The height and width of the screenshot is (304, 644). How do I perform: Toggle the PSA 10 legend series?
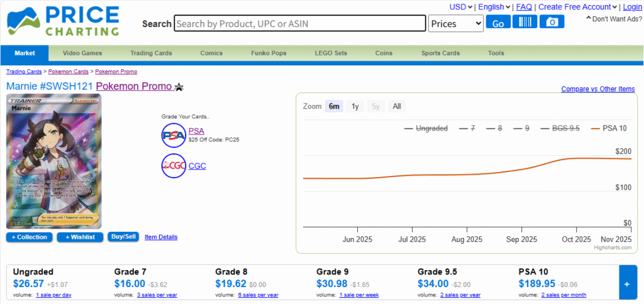[611, 128]
